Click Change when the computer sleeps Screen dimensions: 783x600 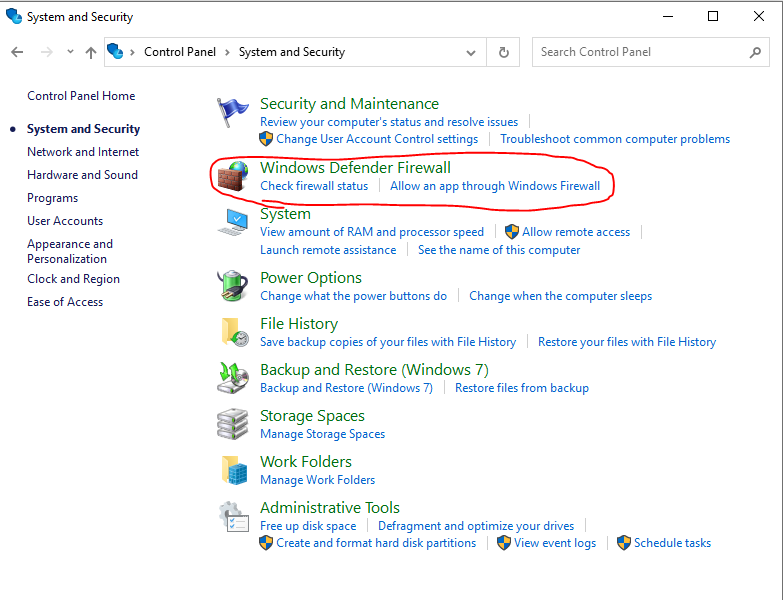(560, 296)
